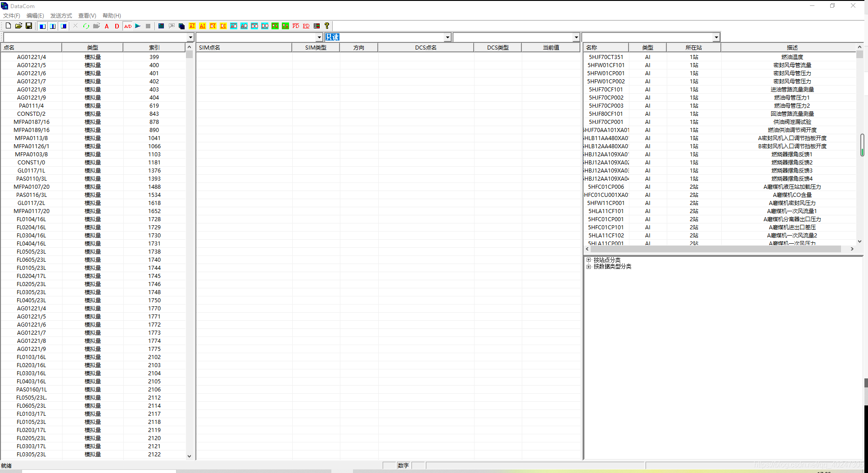Click the yellow DI icon without underline

[x=213, y=26]
